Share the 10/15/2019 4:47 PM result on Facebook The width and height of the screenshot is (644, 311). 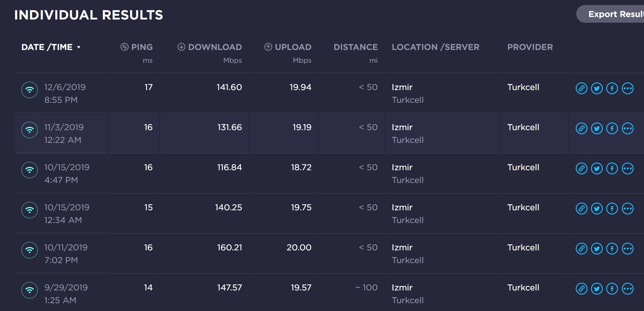612,168
